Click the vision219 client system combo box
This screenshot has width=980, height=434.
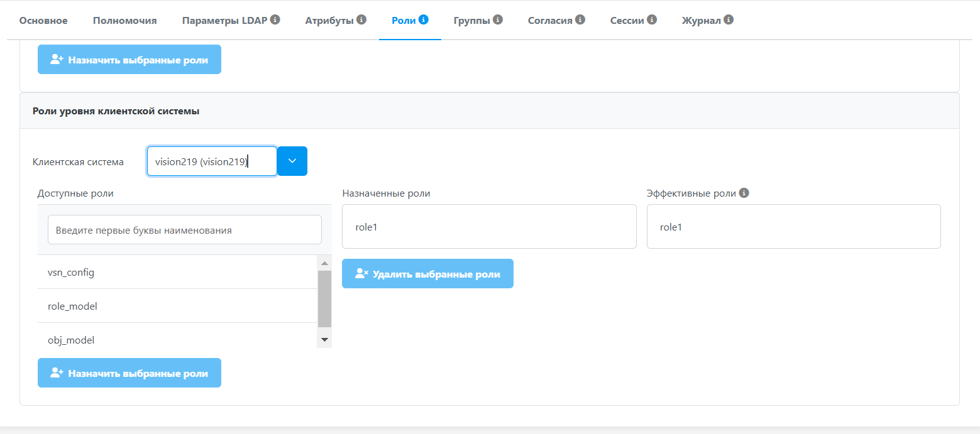(x=212, y=161)
